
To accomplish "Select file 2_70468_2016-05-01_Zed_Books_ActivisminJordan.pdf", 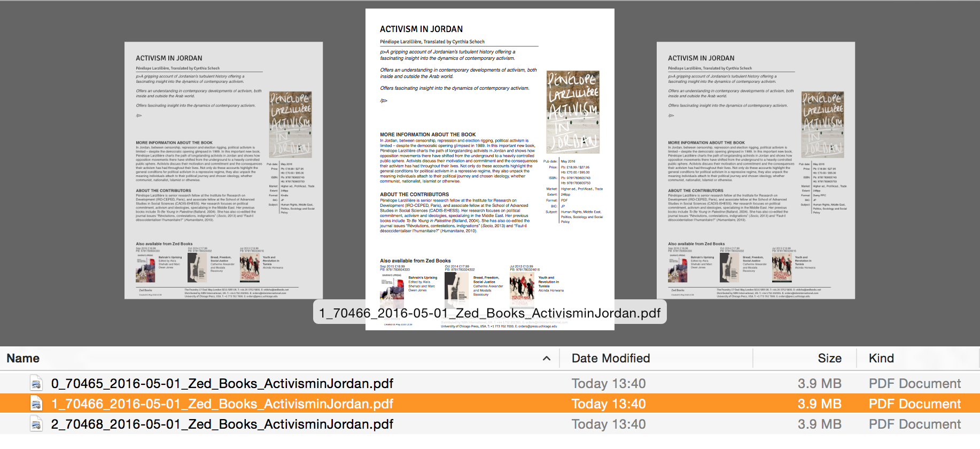I will pos(222,424).
